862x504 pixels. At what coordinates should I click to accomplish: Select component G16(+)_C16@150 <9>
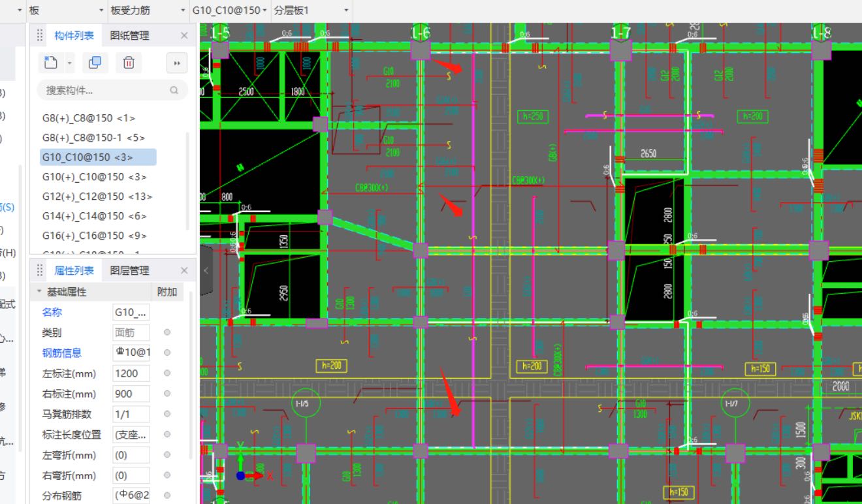click(94, 236)
